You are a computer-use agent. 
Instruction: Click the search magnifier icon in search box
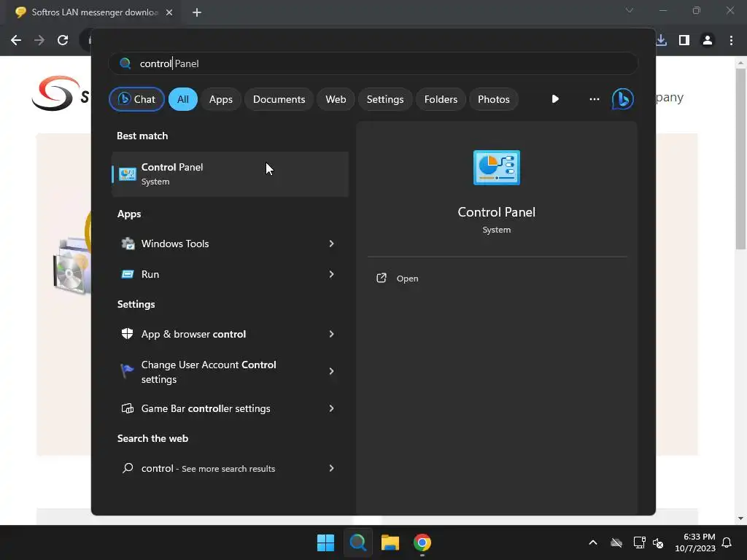(125, 63)
